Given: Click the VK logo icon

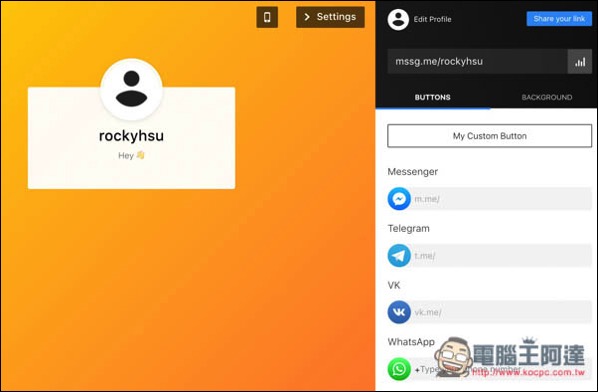Looking at the screenshot, I should point(399,312).
